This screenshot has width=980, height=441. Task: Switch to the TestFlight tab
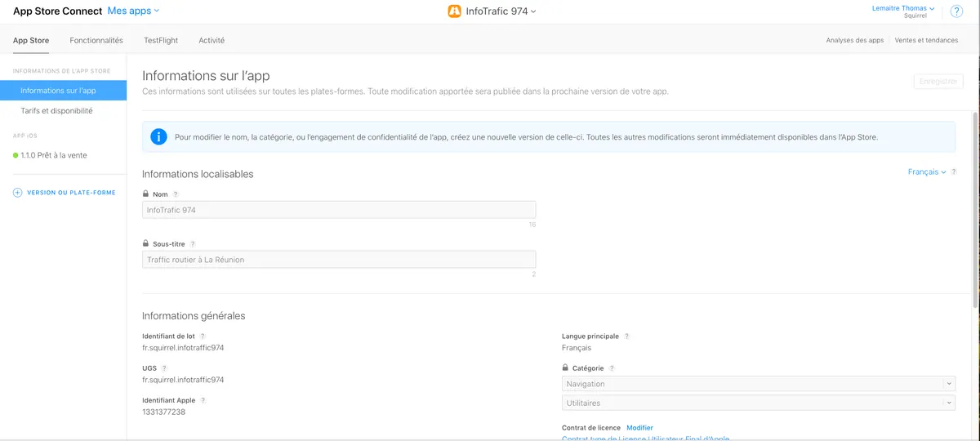point(161,40)
